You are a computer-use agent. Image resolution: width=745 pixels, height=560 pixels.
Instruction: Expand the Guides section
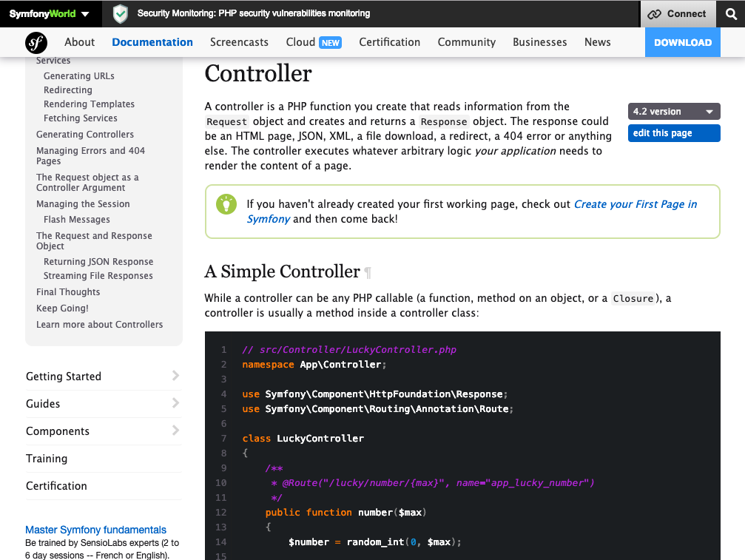pos(103,404)
